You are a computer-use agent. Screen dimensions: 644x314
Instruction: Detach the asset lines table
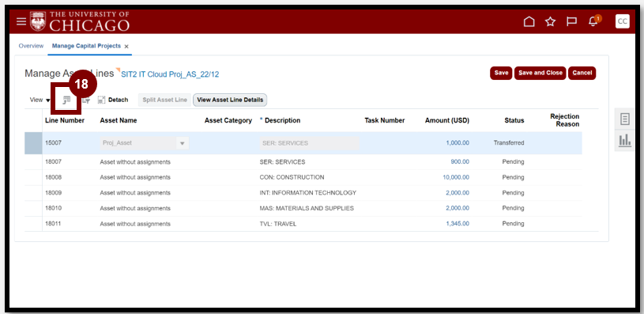(x=113, y=100)
